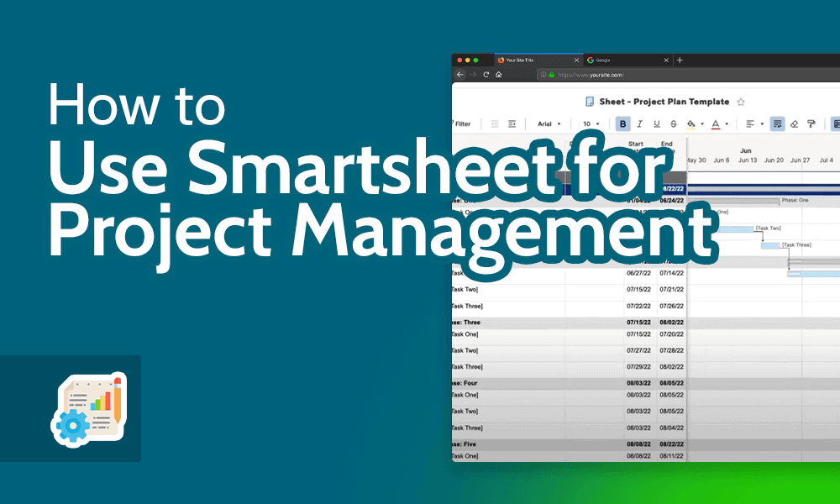Image resolution: width=840 pixels, height=504 pixels.
Task: Toggle Bold formatting off
Action: click(622, 123)
